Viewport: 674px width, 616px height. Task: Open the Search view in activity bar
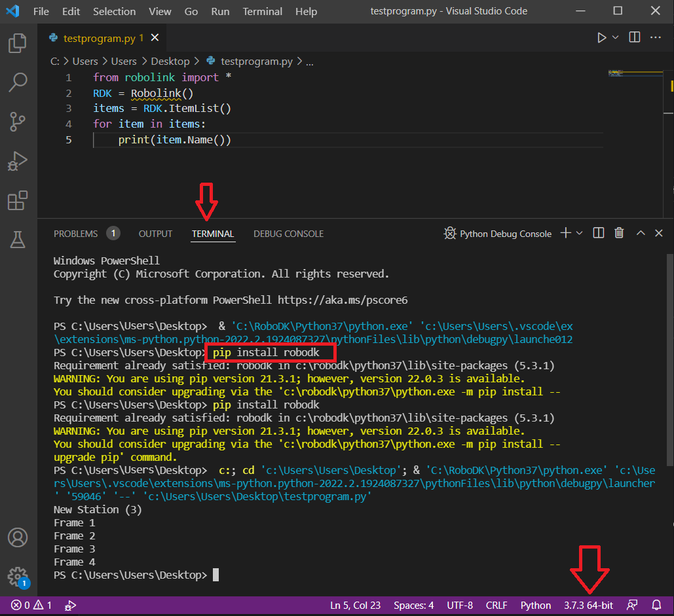[x=18, y=82]
